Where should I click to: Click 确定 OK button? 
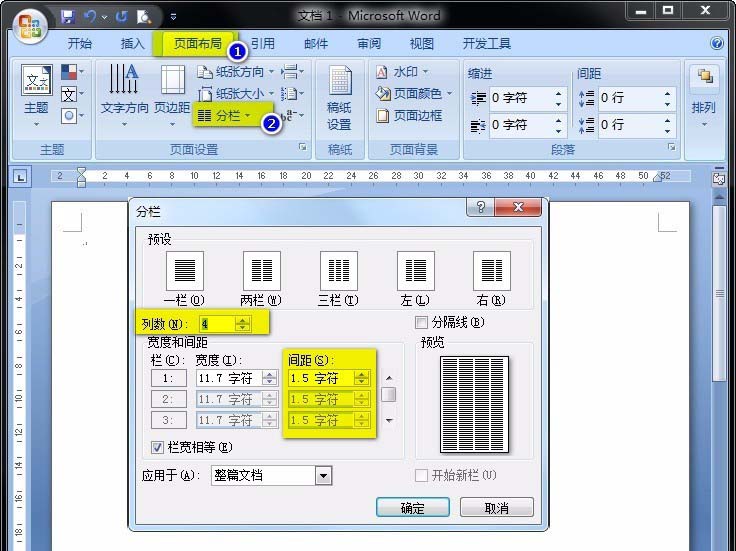click(x=413, y=507)
